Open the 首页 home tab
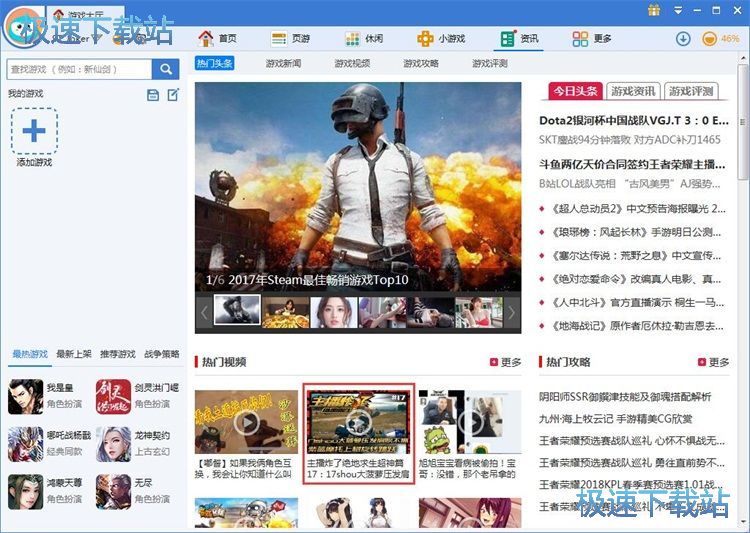Viewport: 750px width, 533px height. coord(217,38)
